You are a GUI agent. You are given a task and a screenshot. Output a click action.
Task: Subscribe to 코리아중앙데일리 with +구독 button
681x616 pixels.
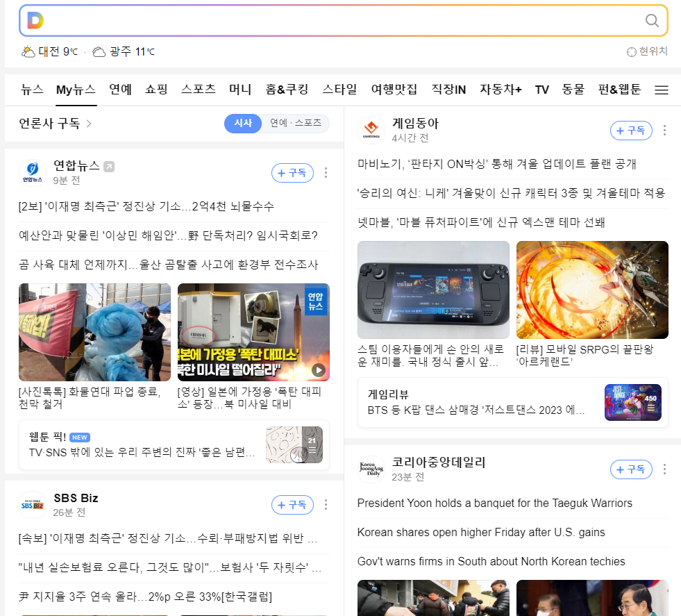[x=631, y=469]
